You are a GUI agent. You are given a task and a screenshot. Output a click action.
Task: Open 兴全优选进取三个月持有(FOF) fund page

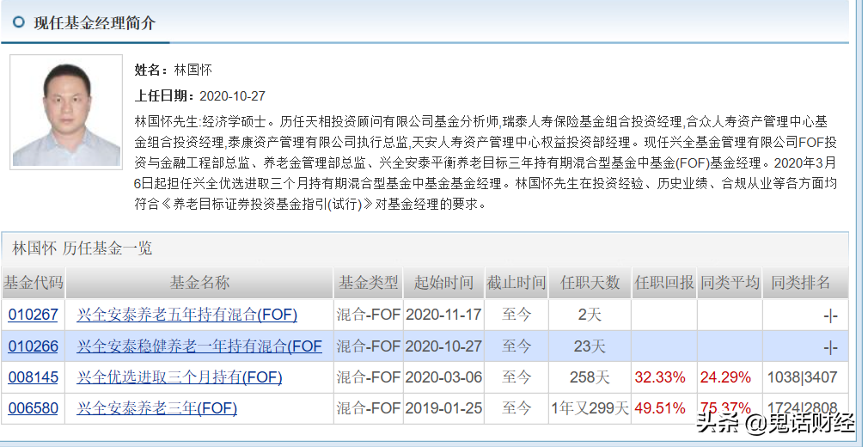tap(180, 377)
